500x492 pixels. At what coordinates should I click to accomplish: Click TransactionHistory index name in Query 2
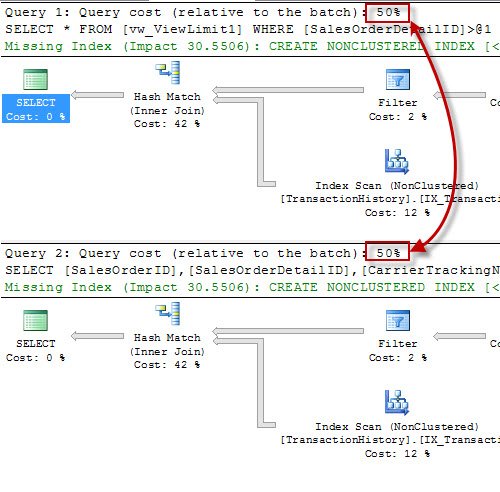pyautogui.click(x=390, y=440)
